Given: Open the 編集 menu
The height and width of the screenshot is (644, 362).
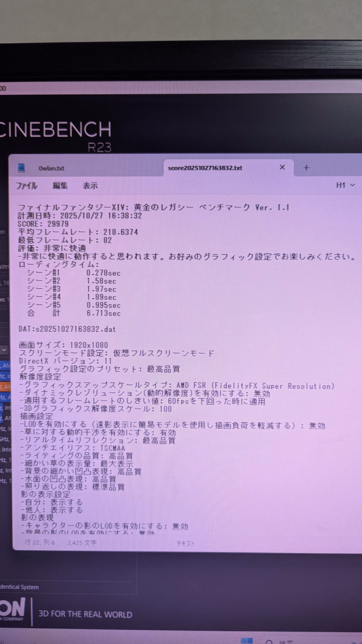Looking at the screenshot, I should pos(60,186).
